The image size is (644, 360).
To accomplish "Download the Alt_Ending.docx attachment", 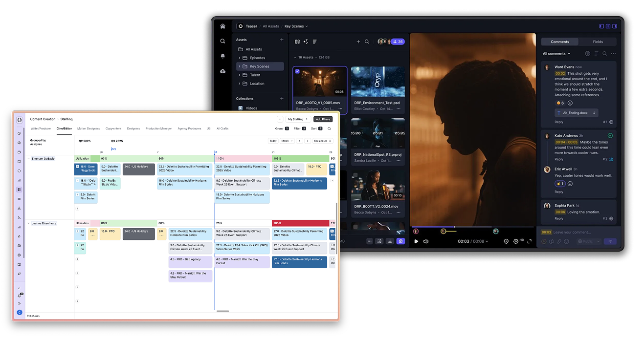I will pyautogui.click(x=594, y=113).
